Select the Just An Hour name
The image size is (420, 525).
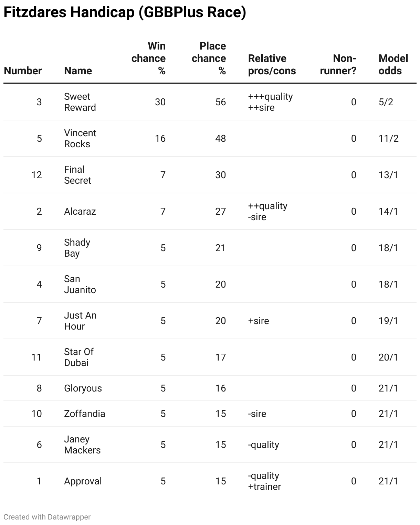[80, 321]
